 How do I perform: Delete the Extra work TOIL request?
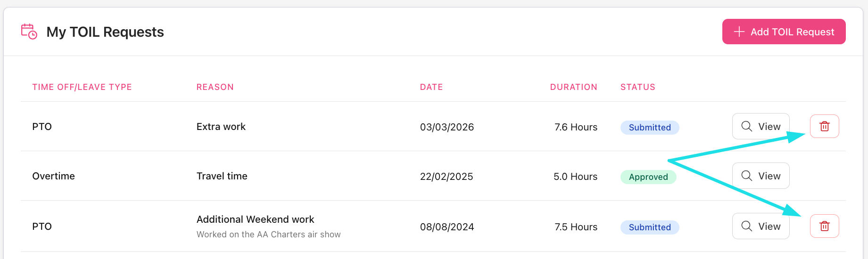pyautogui.click(x=824, y=126)
